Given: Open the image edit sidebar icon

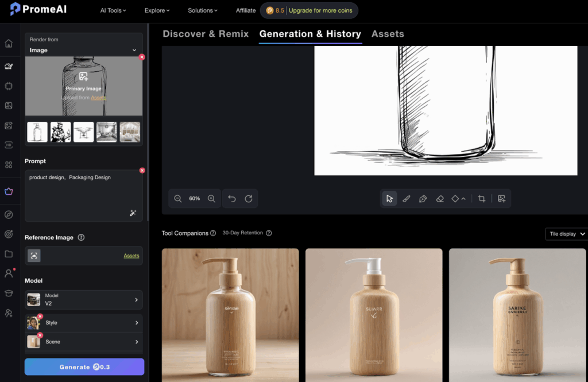Looking at the screenshot, I should tap(9, 125).
